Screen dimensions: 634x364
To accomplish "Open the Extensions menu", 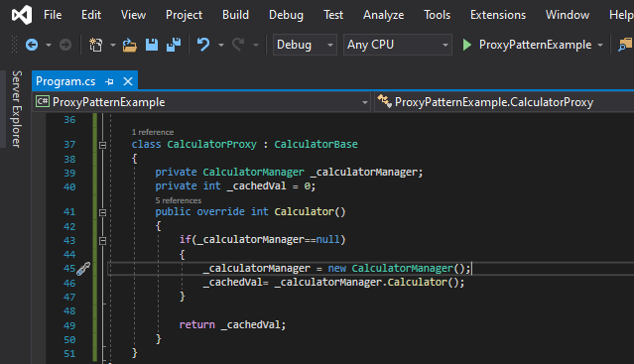I will 498,15.
